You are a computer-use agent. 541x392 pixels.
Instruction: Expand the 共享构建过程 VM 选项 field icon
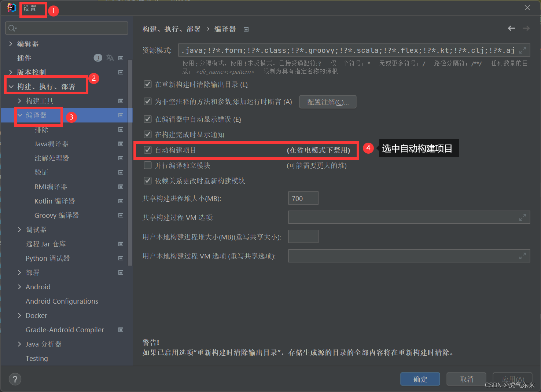[x=522, y=217]
